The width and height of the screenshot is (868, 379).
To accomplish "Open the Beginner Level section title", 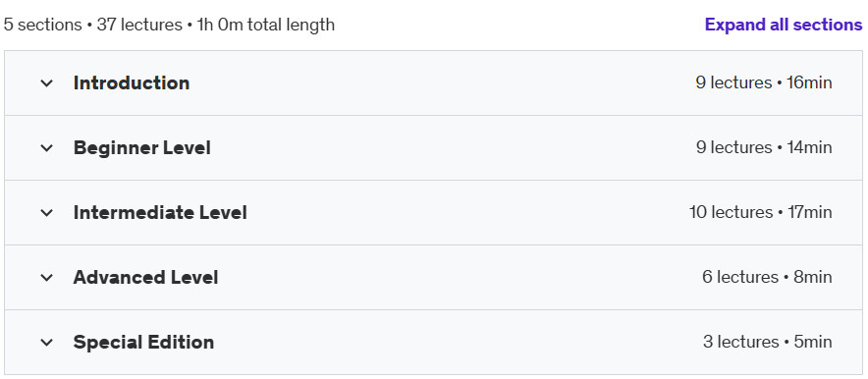I will (141, 147).
